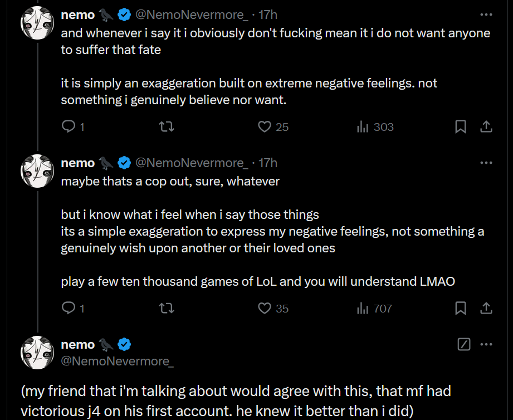Reply to the first tweet about exaggeration
This screenshot has height=420, width=513.
click(x=69, y=127)
